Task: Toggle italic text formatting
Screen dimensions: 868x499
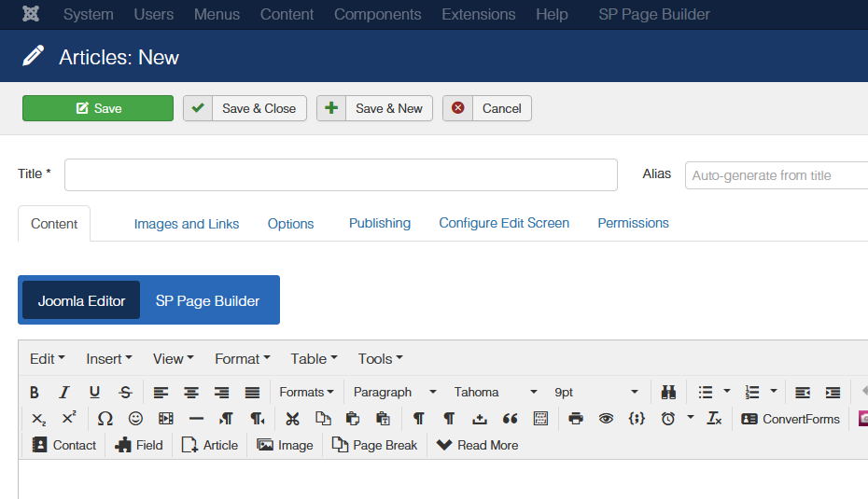Action: 64,393
